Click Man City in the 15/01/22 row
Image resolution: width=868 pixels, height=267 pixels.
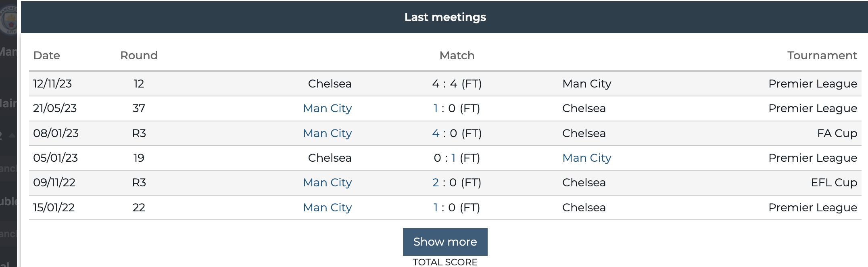327,207
